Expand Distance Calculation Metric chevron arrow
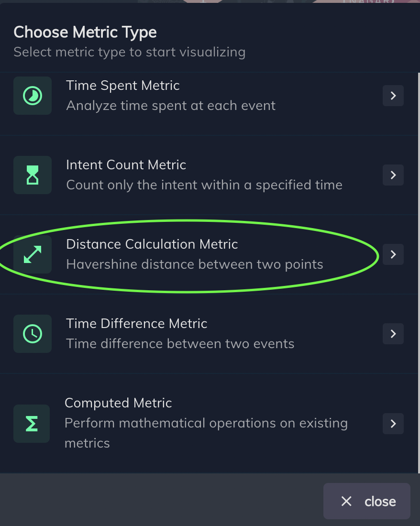This screenshot has width=420, height=526. click(393, 254)
